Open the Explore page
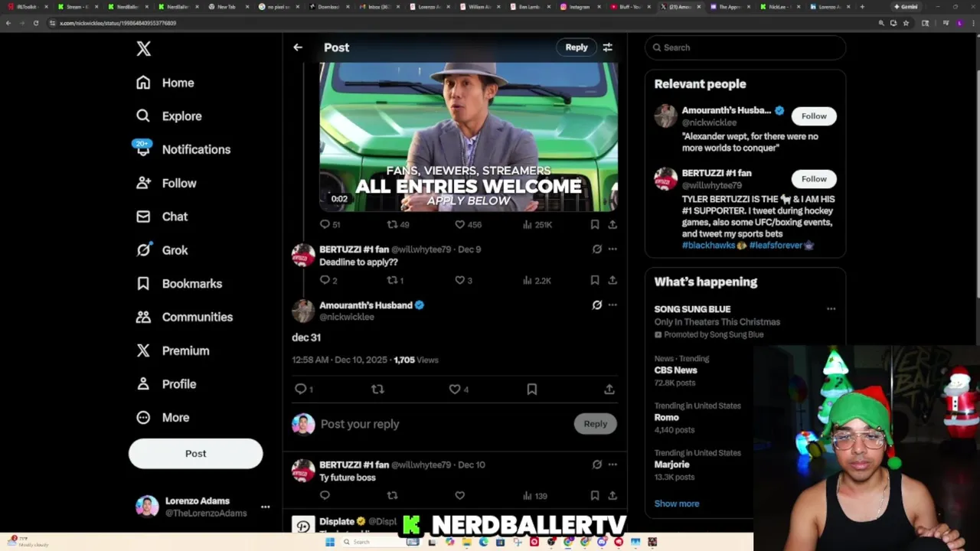Viewport: 980px width, 551px height. (169, 116)
